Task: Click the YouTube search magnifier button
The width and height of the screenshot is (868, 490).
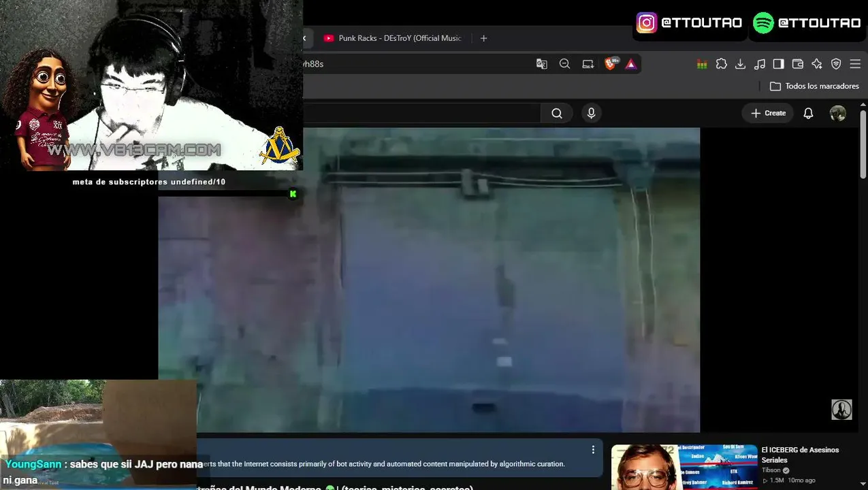Action: [557, 114]
